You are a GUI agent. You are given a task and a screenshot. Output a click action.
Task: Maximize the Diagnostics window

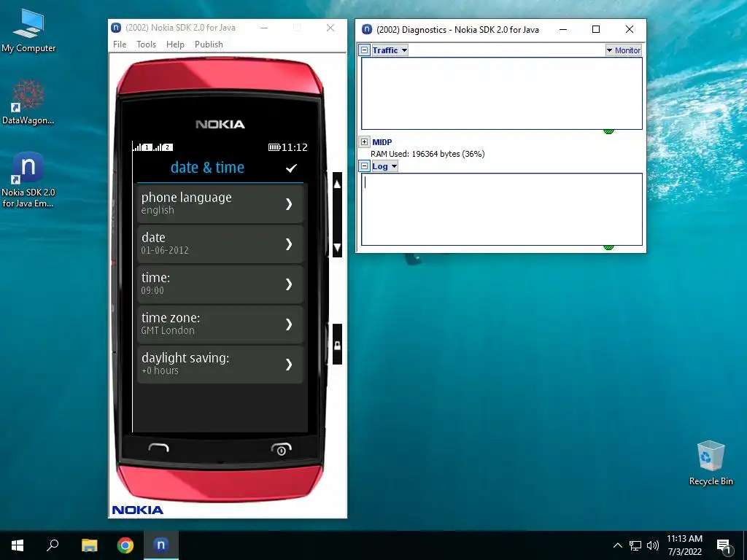point(595,29)
